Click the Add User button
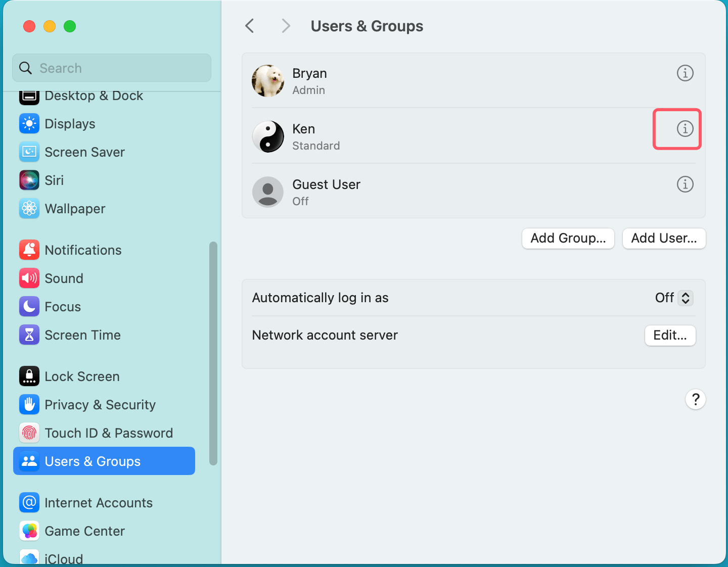 664,238
